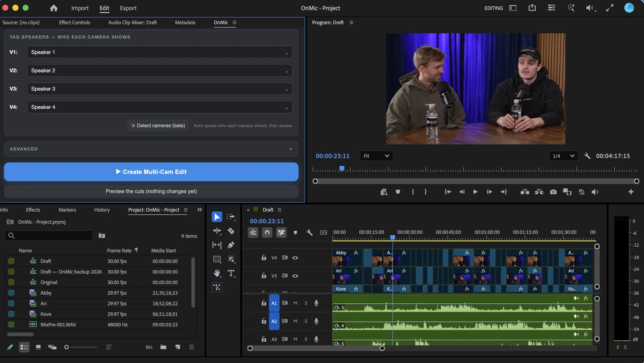
Task: Switch to Effects panel tab
Action: [x=33, y=210]
